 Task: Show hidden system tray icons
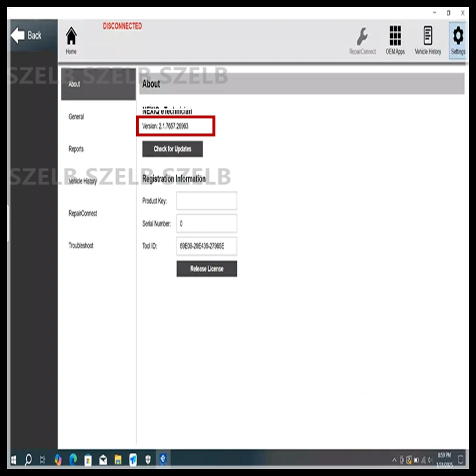click(394, 460)
